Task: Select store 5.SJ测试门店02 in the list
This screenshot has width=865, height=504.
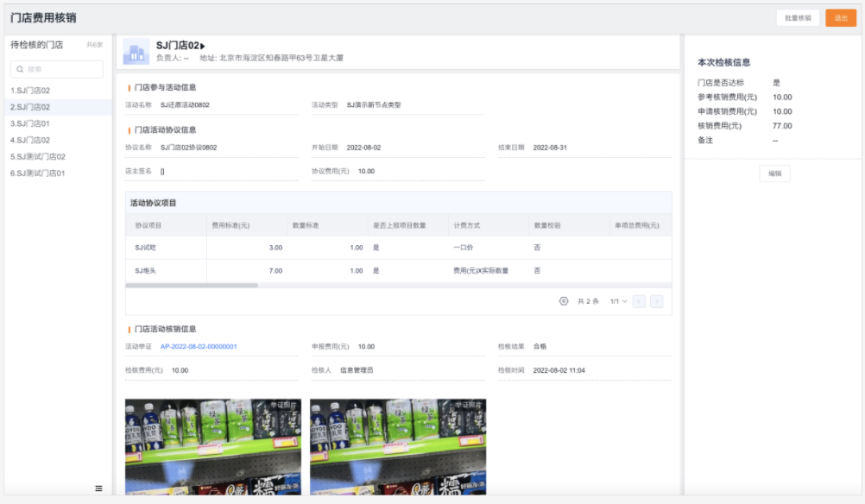Action: [x=58, y=156]
